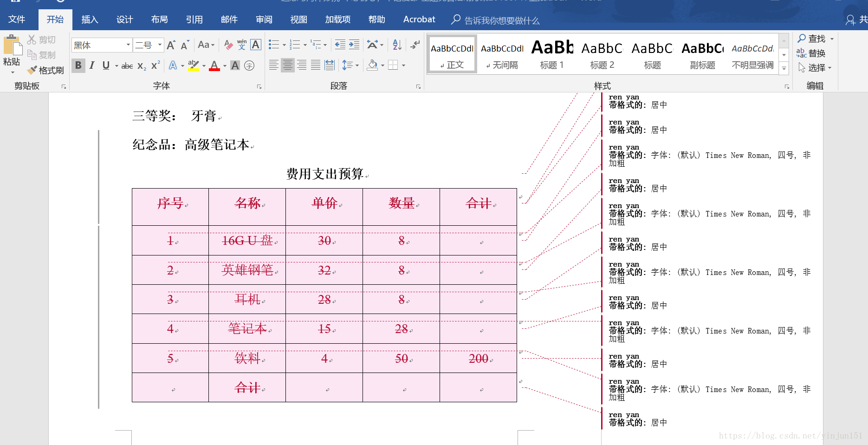Sort the selection with the A-Z icon
This screenshot has height=445, width=868.
(397, 45)
